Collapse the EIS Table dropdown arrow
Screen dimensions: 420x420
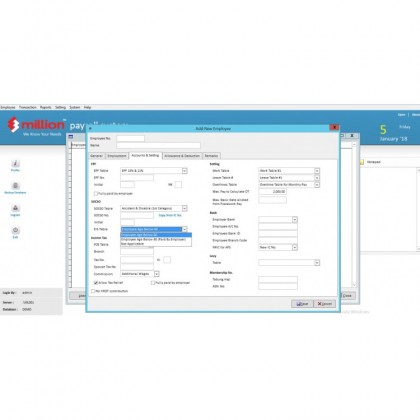[184, 229]
